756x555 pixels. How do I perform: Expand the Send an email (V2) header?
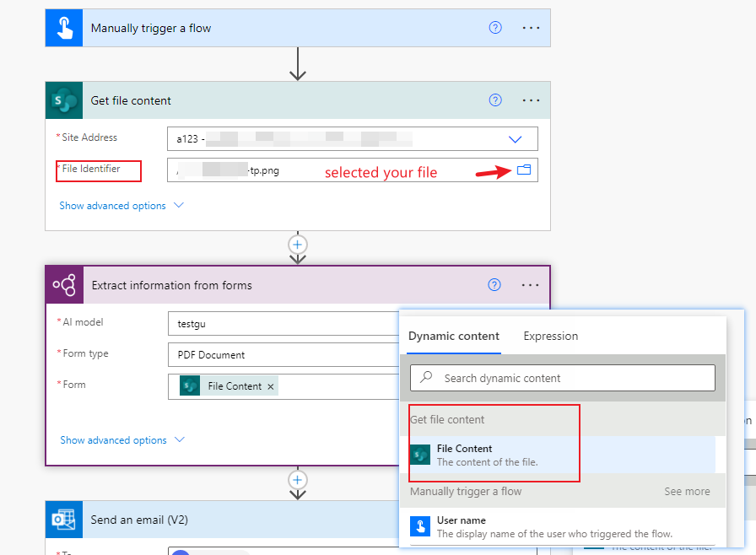pos(222,520)
